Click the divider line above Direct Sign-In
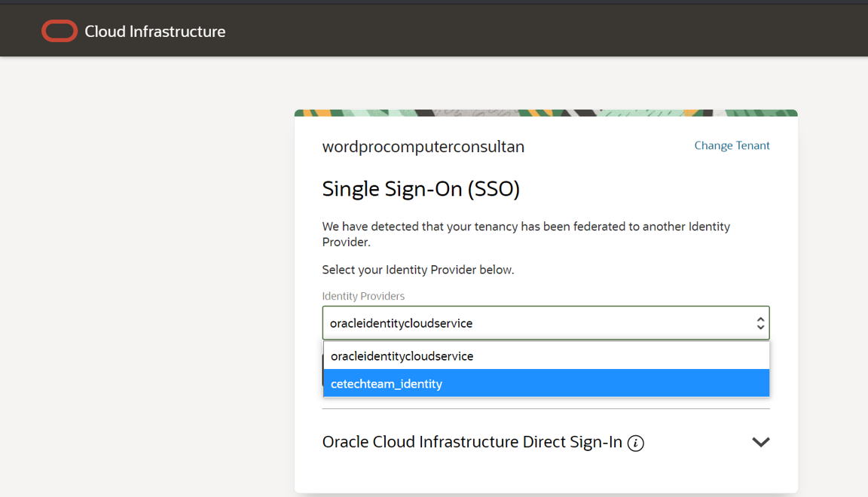 point(546,409)
